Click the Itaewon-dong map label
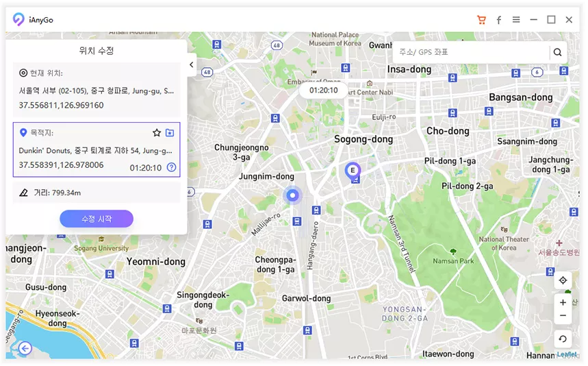 pos(448,354)
